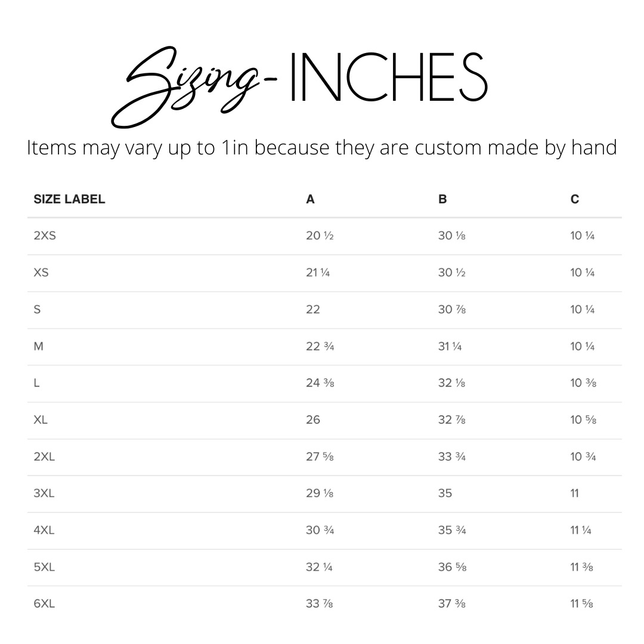Image resolution: width=644 pixels, height=644 pixels.
Task: Select the 24 ⅜ value for size L
Action: [x=320, y=383]
